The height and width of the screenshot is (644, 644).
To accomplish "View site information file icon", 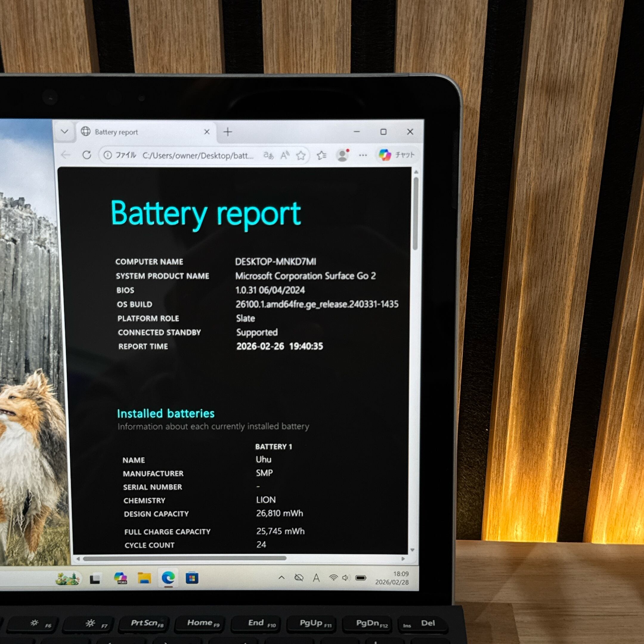I will (x=108, y=155).
